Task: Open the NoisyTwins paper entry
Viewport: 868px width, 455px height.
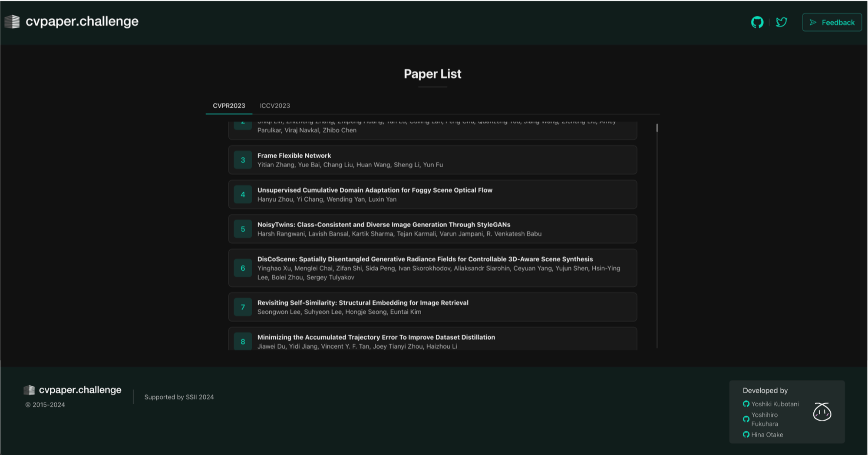Action: tap(432, 229)
